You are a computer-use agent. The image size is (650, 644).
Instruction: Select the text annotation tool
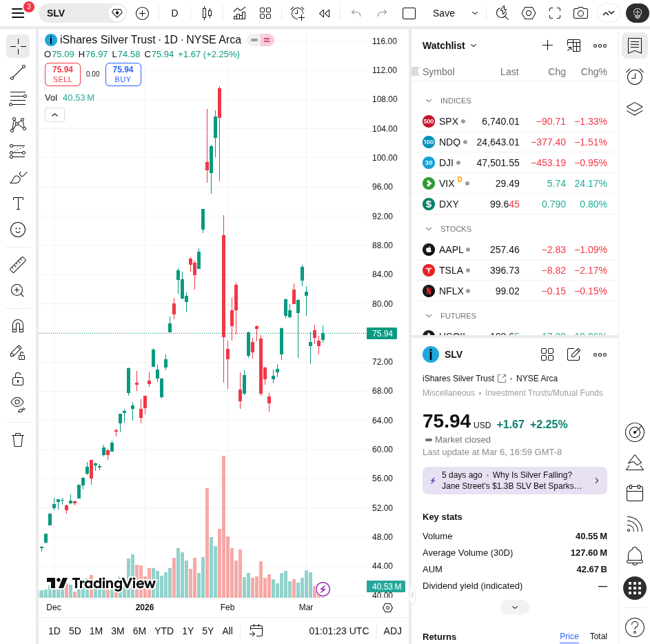[18, 203]
